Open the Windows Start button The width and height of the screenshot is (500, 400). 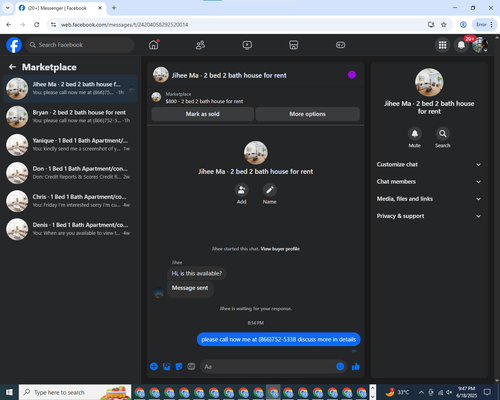pos(9,392)
